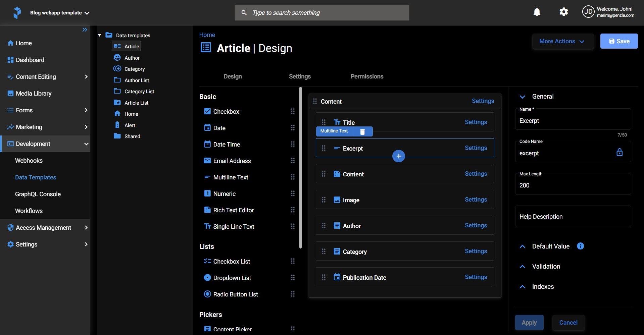
Task: Grab the Checkbox drag handle
Action: coord(293,111)
